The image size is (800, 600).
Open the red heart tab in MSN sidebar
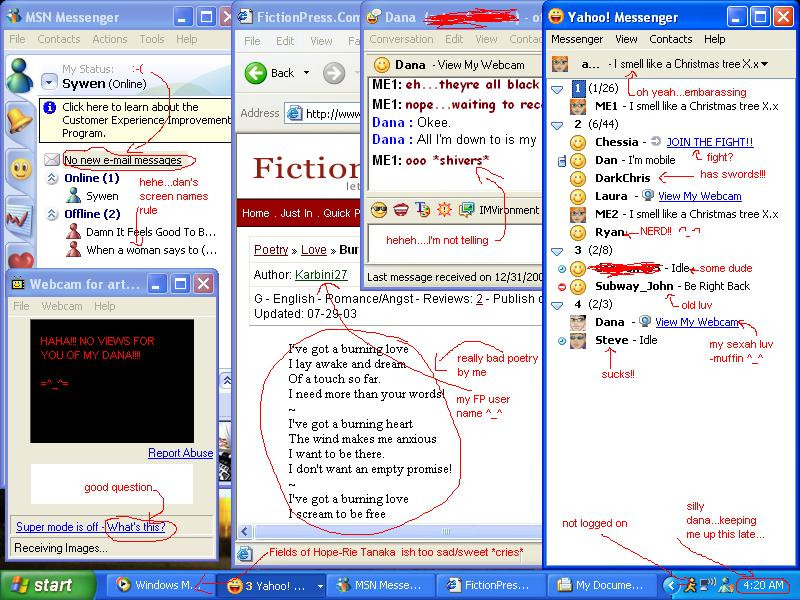point(20,260)
